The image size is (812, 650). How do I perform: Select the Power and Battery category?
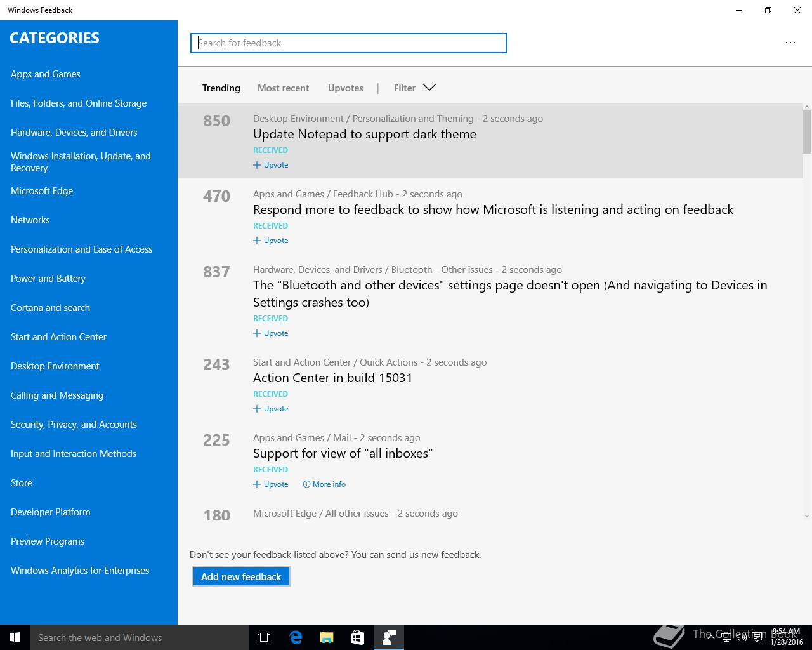pyautogui.click(x=48, y=279)
